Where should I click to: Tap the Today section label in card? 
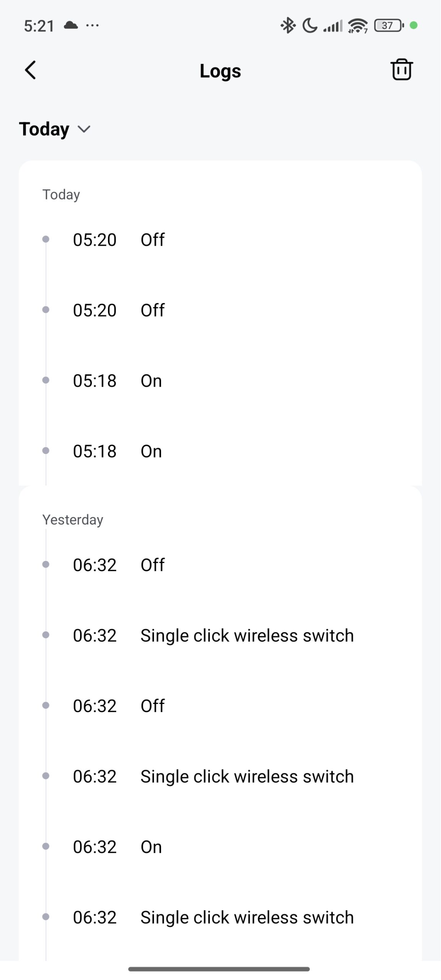[61, 194]
